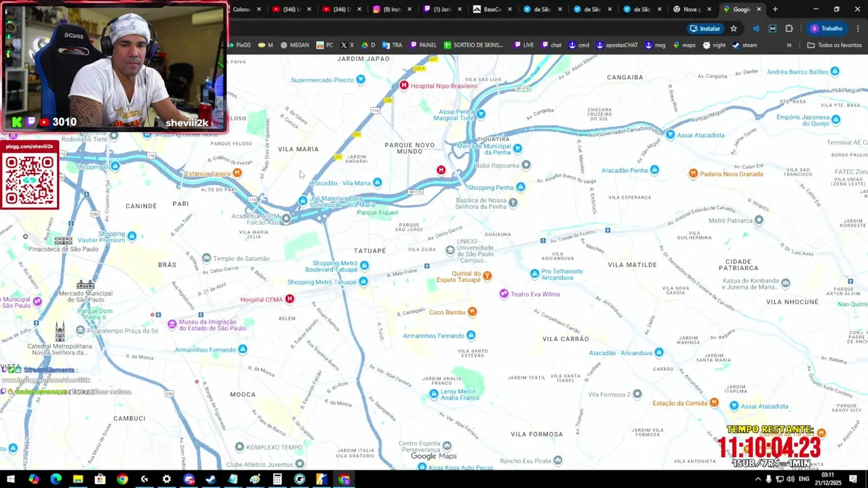Open Calculator from the taskbar
Image resolution: width=868 pixels, height=488 pixels.
(x=277, y=479)
